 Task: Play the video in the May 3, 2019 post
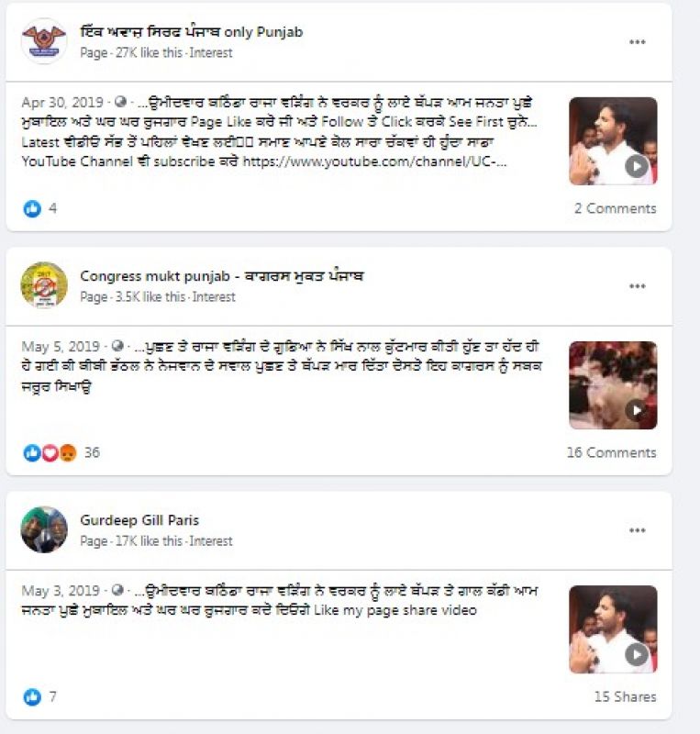[613, 629]
